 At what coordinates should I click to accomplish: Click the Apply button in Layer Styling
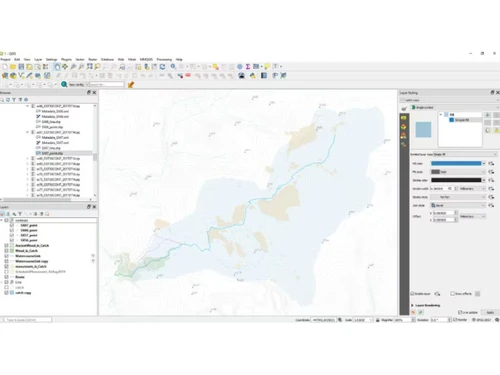(x=490, y=312)
